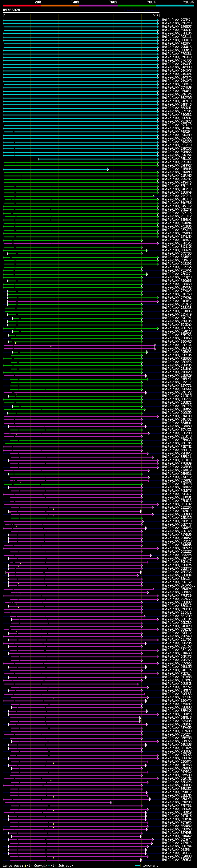The height and width of the screenshot is (868, 197).
Task: Select the UniRef100_P0C587 label
Action: coord(177,118)
